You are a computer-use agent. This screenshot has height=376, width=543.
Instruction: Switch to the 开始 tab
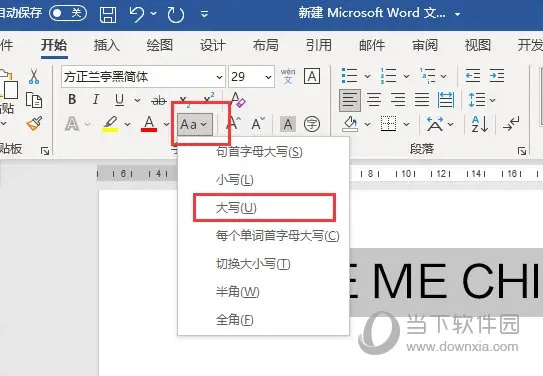(x=54, y=45)
